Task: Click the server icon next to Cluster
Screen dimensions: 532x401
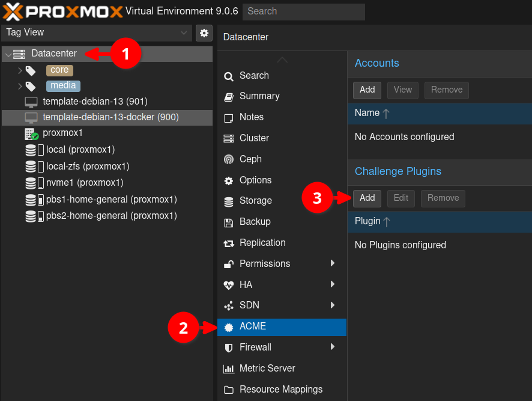Action: pyautogui.click(x=229, y=139)
